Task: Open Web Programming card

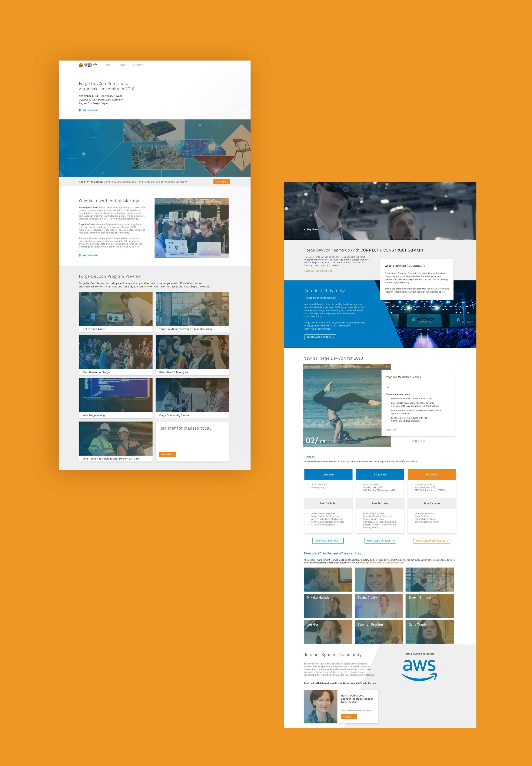Action: [116, 398]
